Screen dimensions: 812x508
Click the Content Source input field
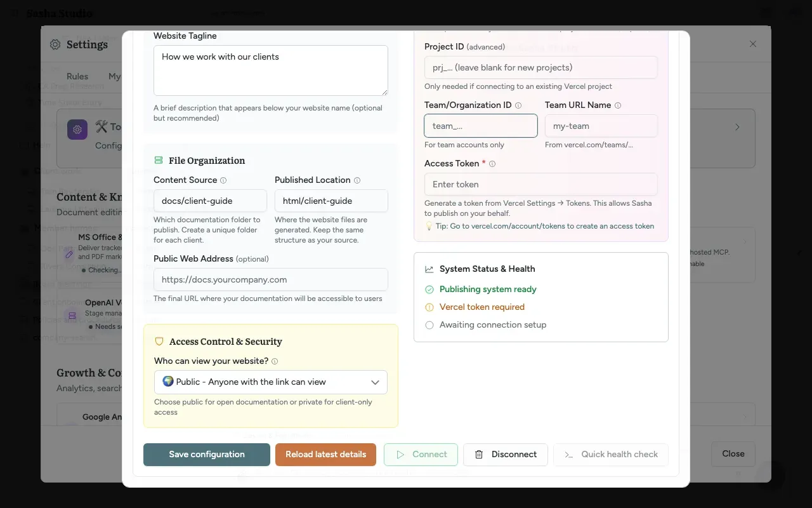tap(210, 201)
